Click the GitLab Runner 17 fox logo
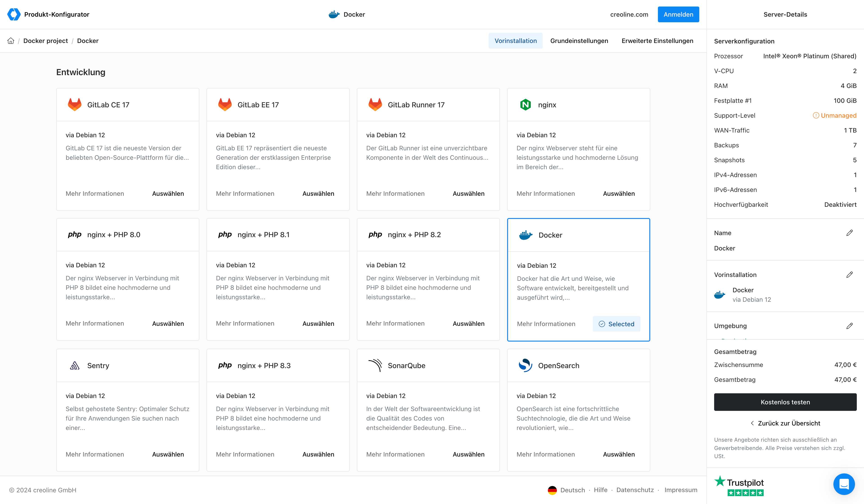 pyautogui.click(x=375, y=105)
